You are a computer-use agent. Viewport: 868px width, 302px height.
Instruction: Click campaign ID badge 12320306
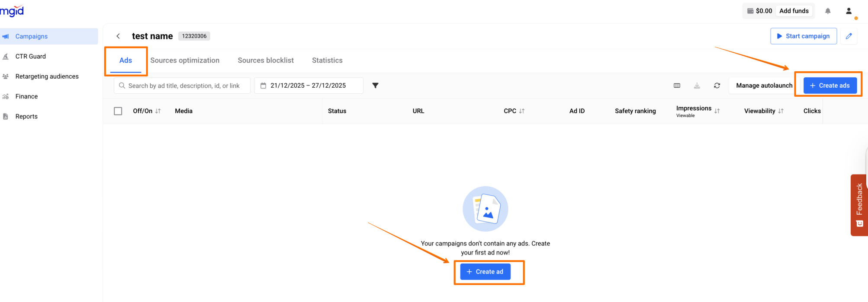click(x=194, y=36)
